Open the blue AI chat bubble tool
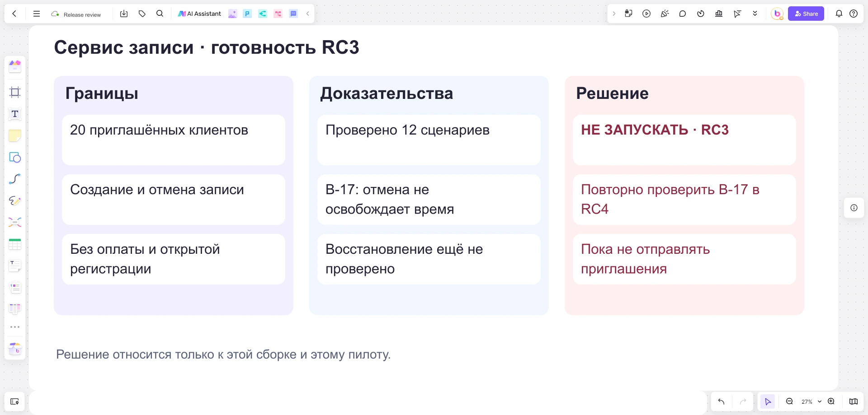868x415 pixels. (293, 14)
